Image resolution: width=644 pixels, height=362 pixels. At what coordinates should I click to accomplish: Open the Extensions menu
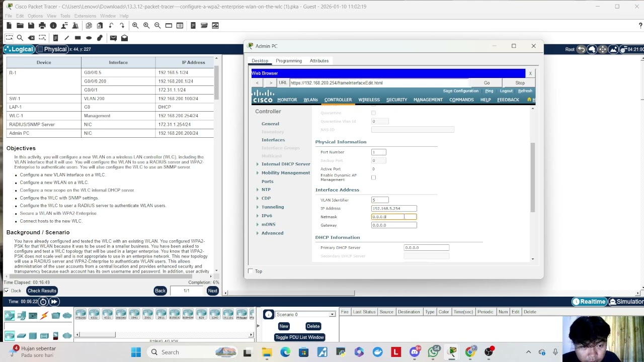(x=85, y=16)
